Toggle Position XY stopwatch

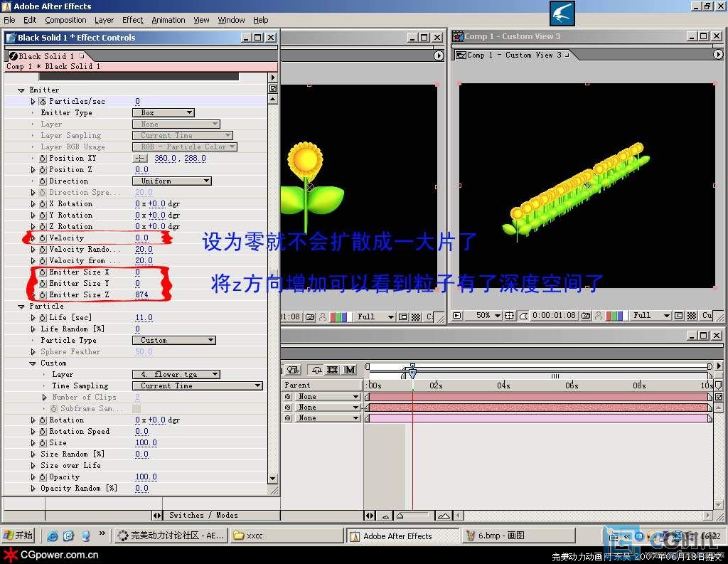(43, 159)
